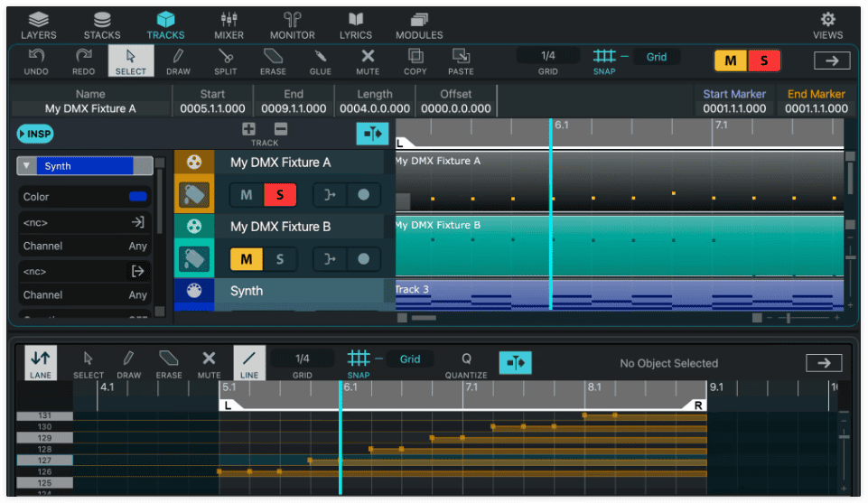Choose the Split tool

(x=225, y=61)
